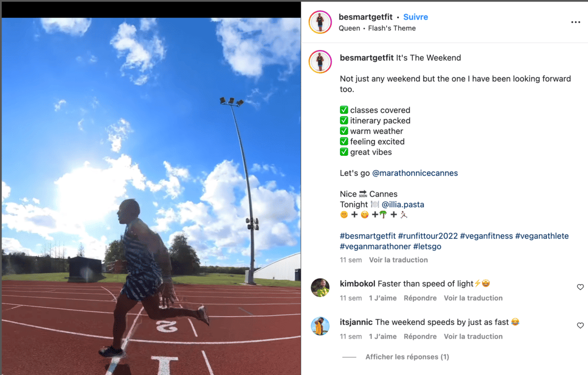Like kimbokol's comment with the heart icon
Viewport: 588px width, 375px height.
580,287
